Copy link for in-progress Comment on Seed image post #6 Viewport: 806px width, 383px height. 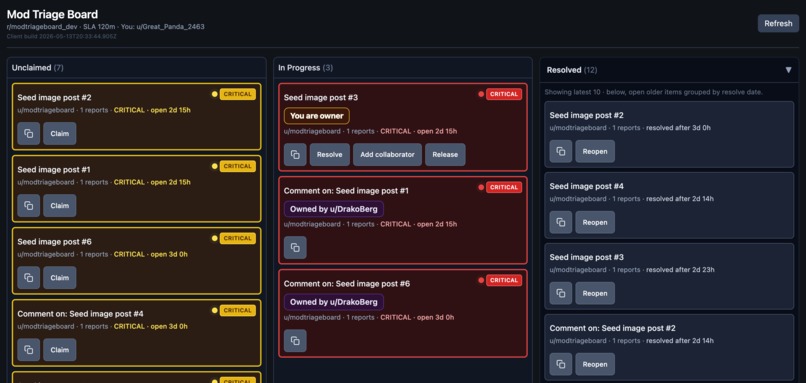click(x=295, y=341)
